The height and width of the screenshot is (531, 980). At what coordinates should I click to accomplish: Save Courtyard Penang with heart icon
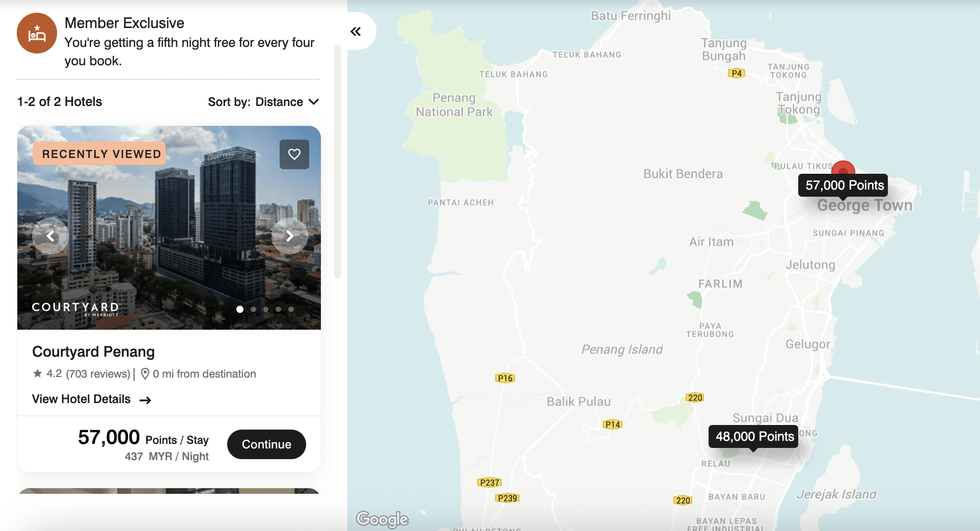pos(294,154)
